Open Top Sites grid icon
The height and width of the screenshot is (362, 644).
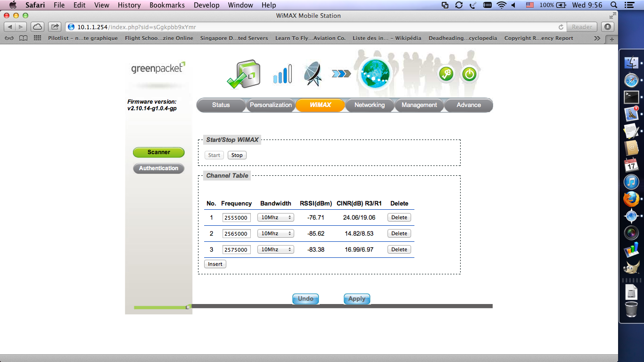38,38
